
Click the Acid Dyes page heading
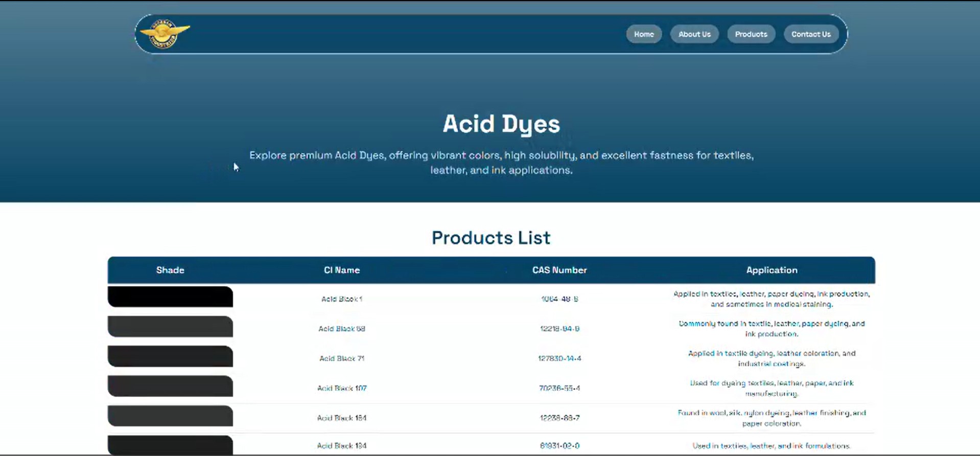[501, 124]
